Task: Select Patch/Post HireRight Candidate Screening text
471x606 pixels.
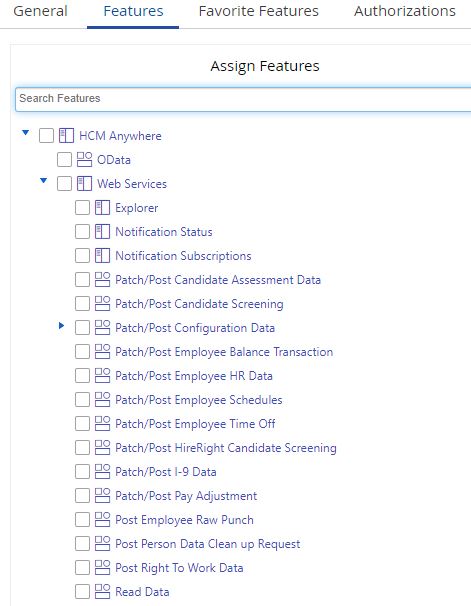Action: (226, 448)
